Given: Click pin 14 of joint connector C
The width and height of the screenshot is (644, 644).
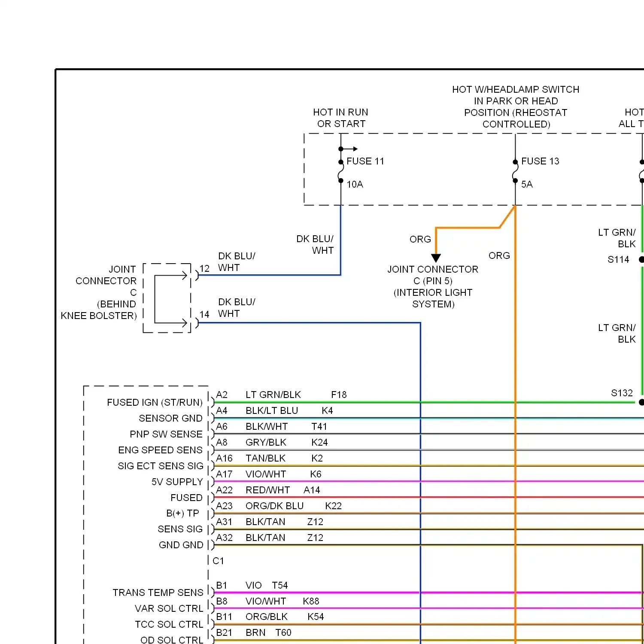Looking at the screenshot, I should click(204, 314).
